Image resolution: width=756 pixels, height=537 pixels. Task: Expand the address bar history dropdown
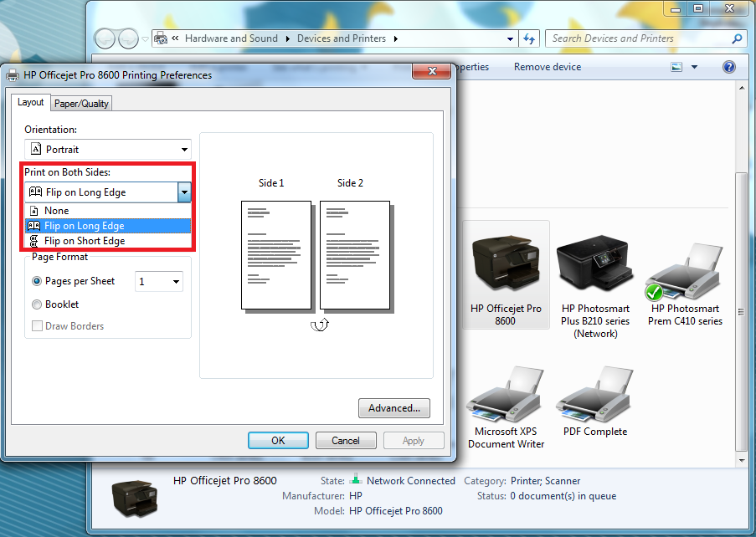click(510, 39)
